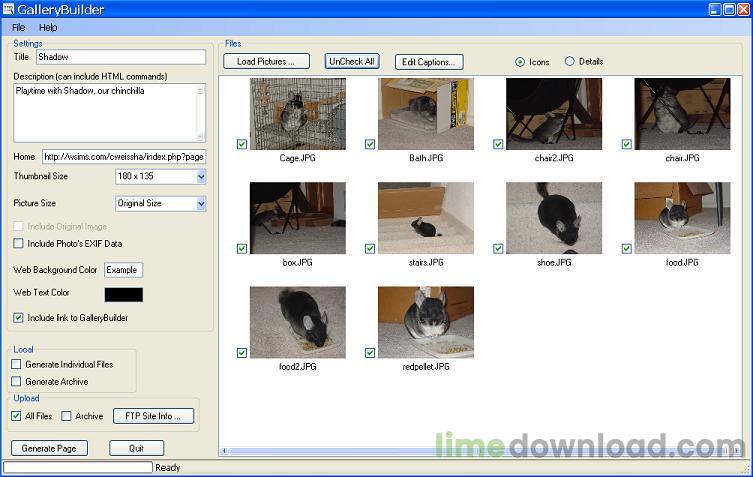Enable Include Photo's EXIF Data checkbox
The width and height of the screenshot is (753, 477).
coord(18,243)
